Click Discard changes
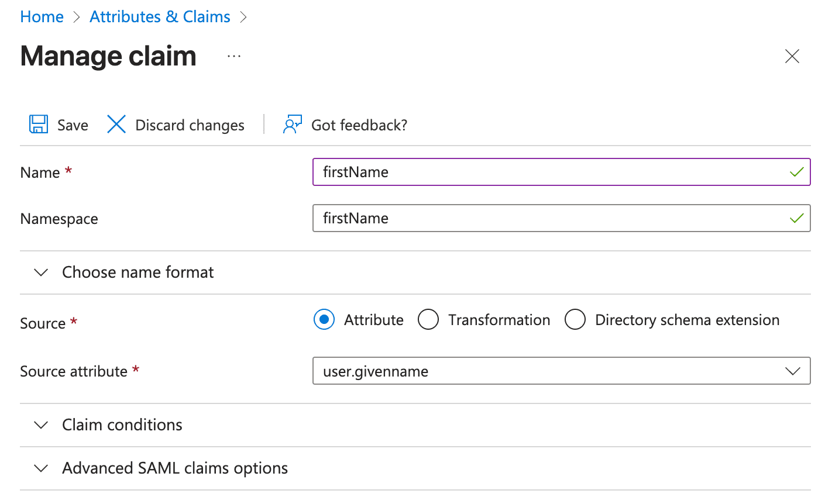The width and height of the screenshot is (825, 504). coord(190,125)
